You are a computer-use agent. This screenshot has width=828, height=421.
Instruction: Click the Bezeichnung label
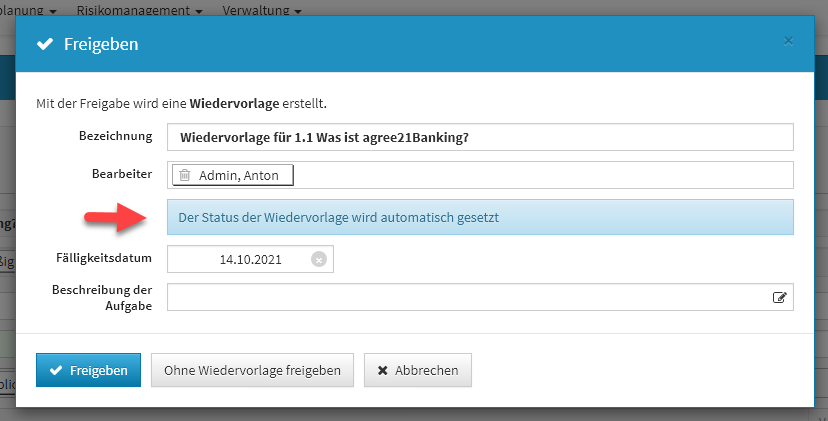[116, 136]
